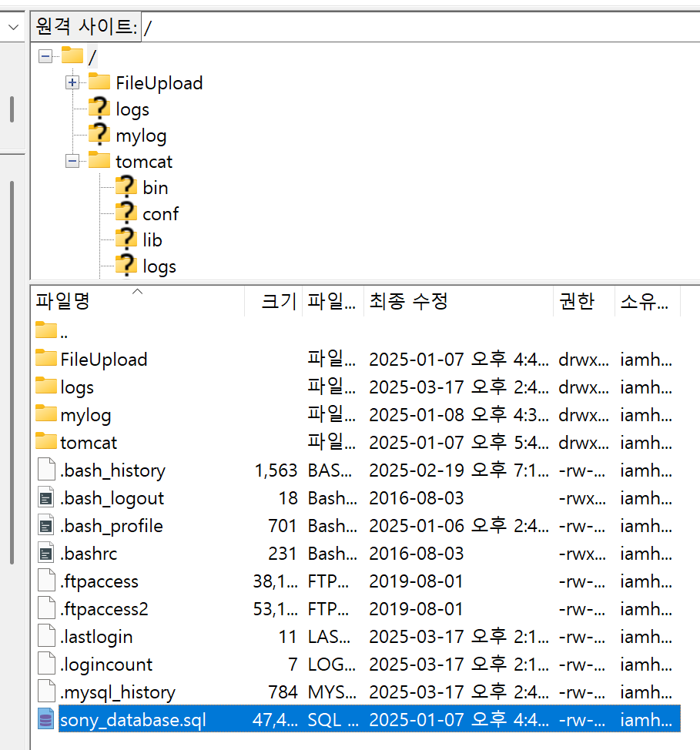Click .ftpaccess2 file icon

pyautogui.click(x=46, y=608)
